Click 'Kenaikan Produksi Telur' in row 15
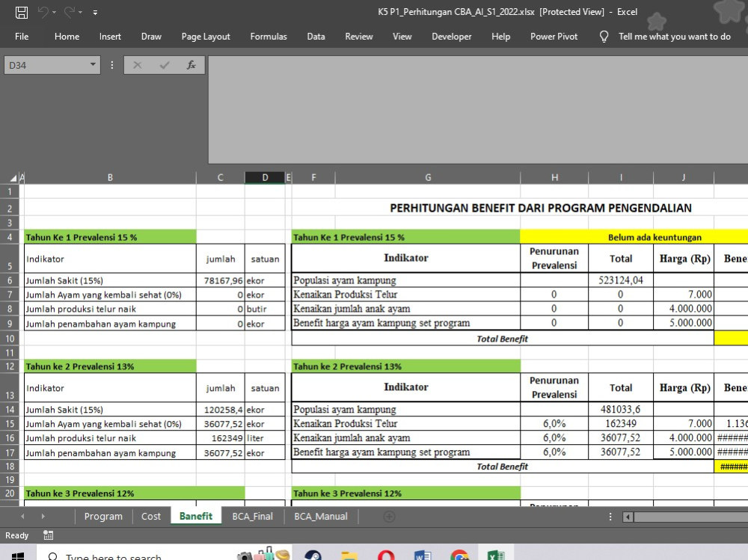This screenshot has width=748, height=560. 405,424
